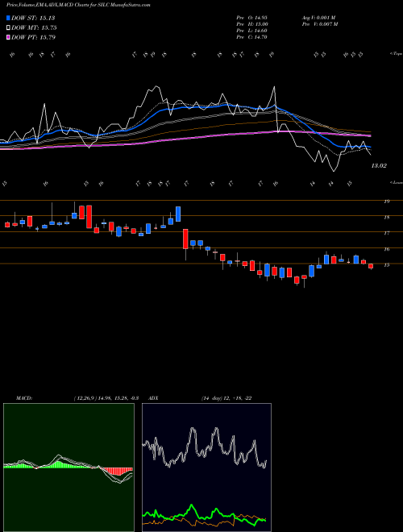Click the 'Pre O: 14.93' value
Screen dimensions: 403x532
coord(252,18)
